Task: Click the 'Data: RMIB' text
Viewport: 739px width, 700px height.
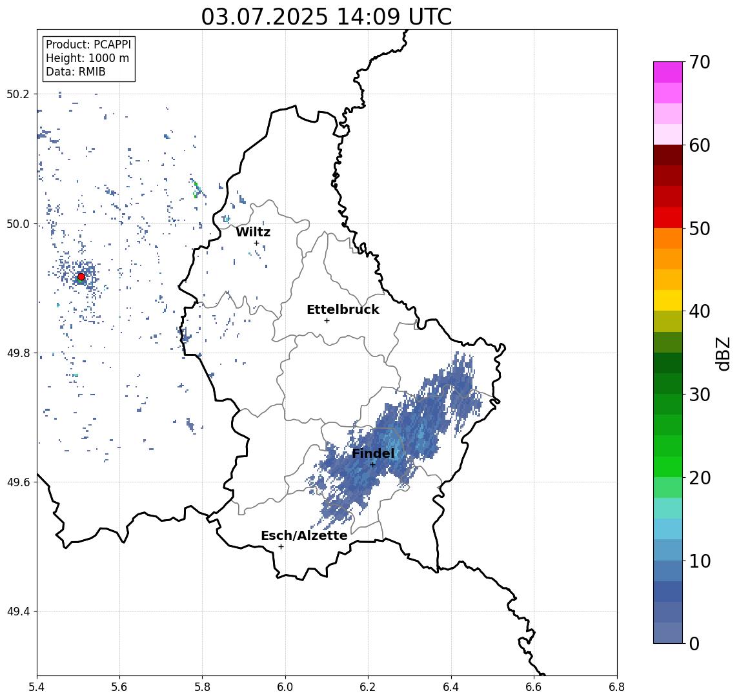Action: pos(76,72)
